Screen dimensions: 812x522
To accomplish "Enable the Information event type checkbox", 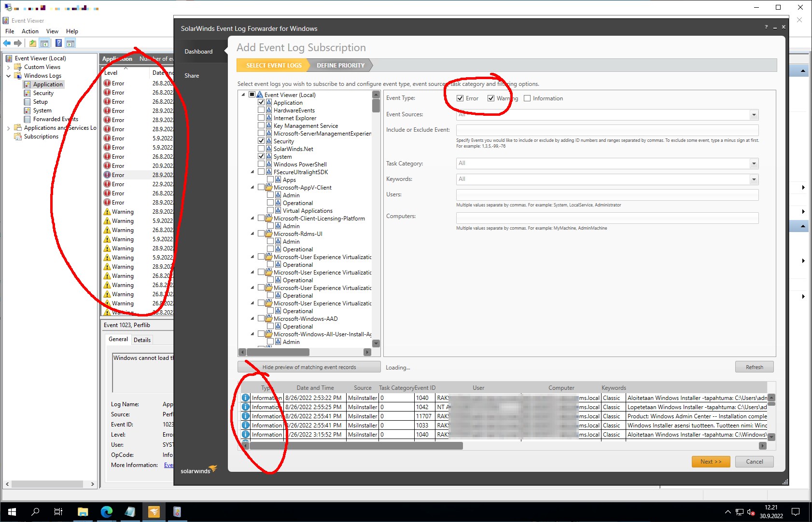I will point(527,98).
